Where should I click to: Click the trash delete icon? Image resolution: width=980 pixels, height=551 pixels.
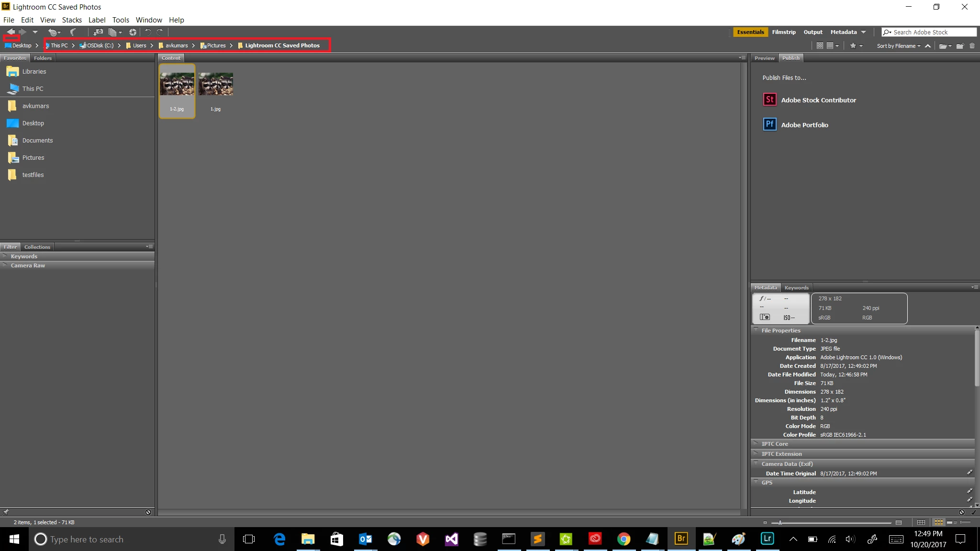pyautogui.click(x=972, y=46)
